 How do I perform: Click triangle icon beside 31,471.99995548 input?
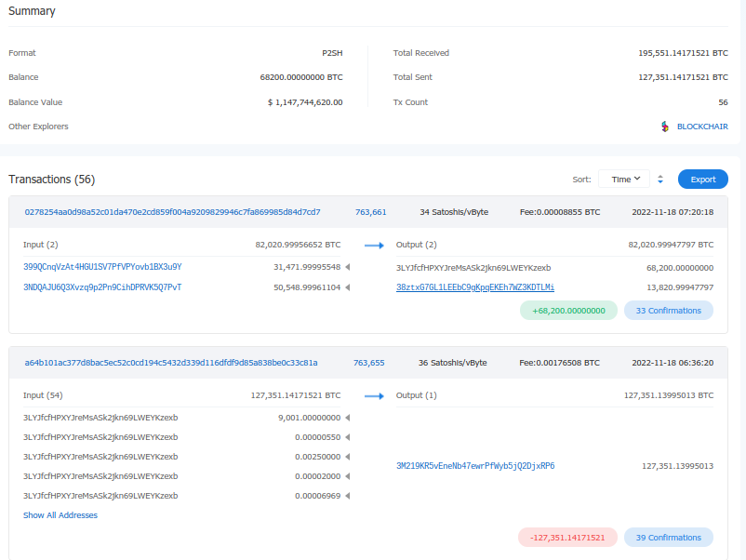pyautogui.click(x=348, y=268)
